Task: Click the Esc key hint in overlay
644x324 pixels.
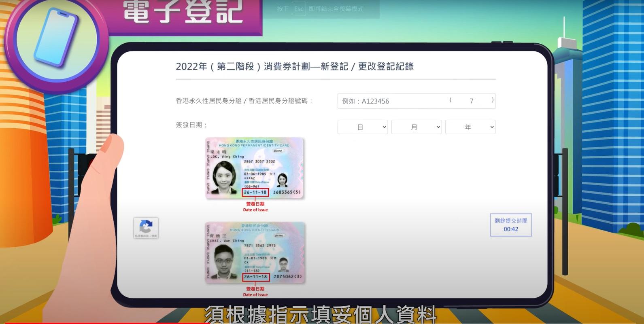Action: pos(299,9)
